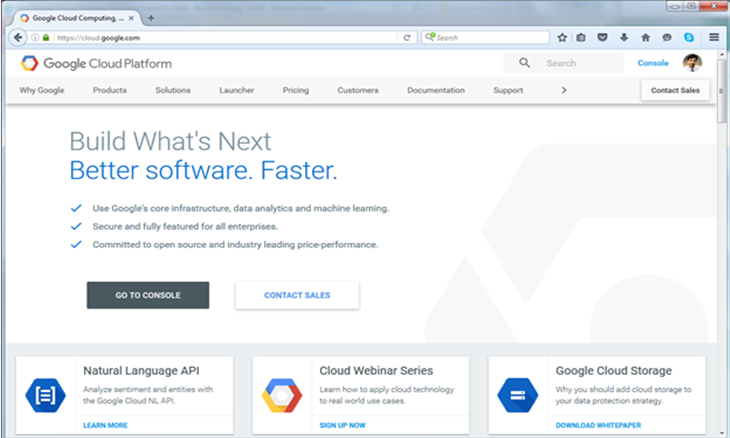730x438 pixels.
Task: Click the browser search engine icon
Action: coord(430,37)
